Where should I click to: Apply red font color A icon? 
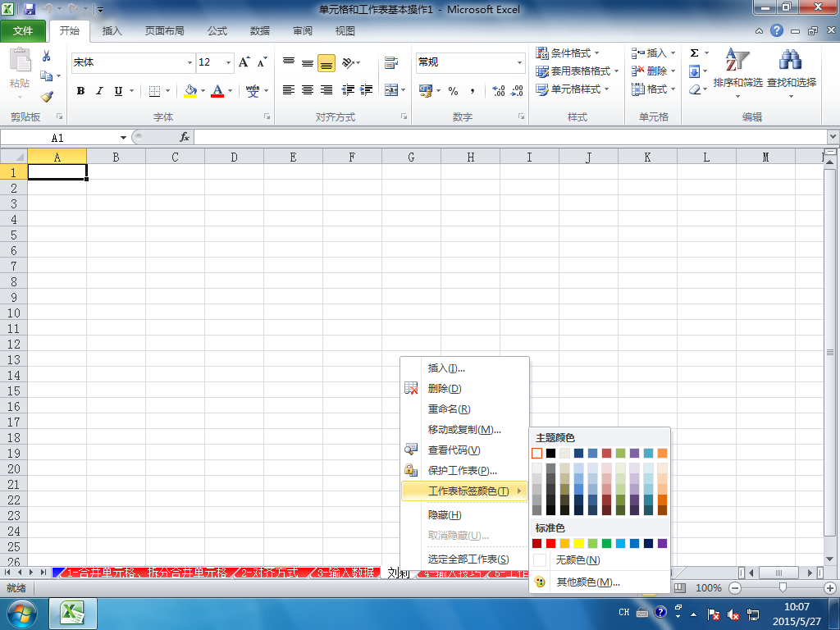[217, 91]
